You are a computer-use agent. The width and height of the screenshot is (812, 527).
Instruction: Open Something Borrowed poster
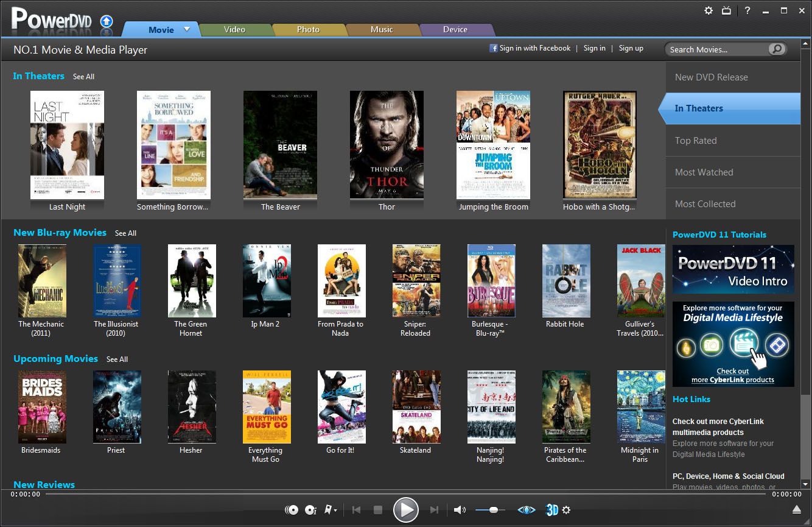pos(173,145)
